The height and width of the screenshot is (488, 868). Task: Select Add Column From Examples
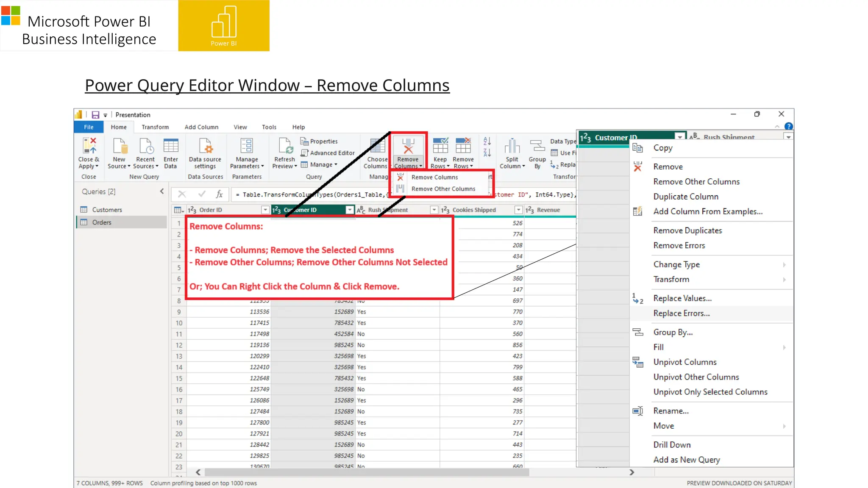click(x=708, y=211)
